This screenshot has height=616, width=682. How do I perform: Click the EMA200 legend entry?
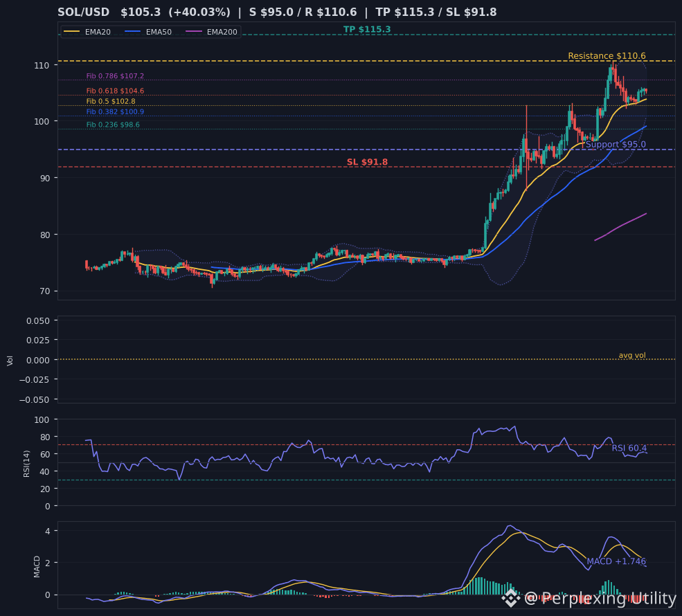[x=212, y=32]
